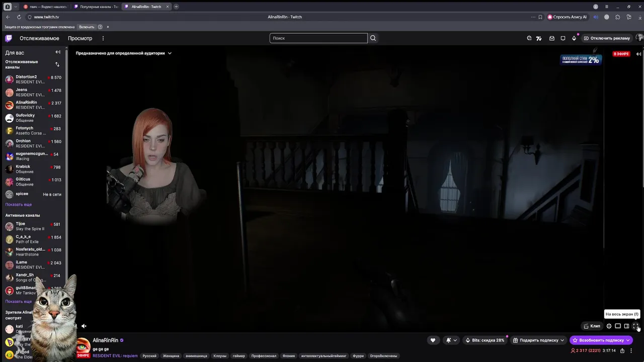Image resolution: width=644 pixels, height=362 pixels.
Task: Expand the audience label chevron
Action: (170, 53)
